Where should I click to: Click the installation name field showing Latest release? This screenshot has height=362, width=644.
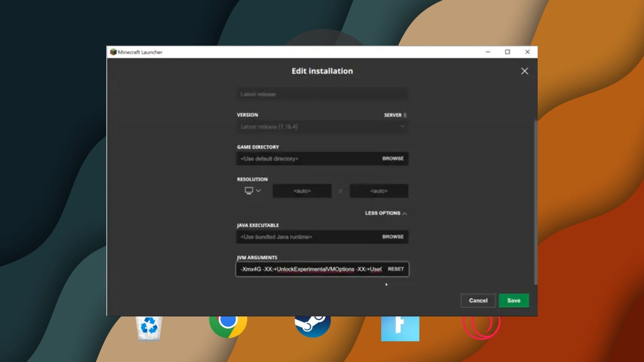point(322,94)
